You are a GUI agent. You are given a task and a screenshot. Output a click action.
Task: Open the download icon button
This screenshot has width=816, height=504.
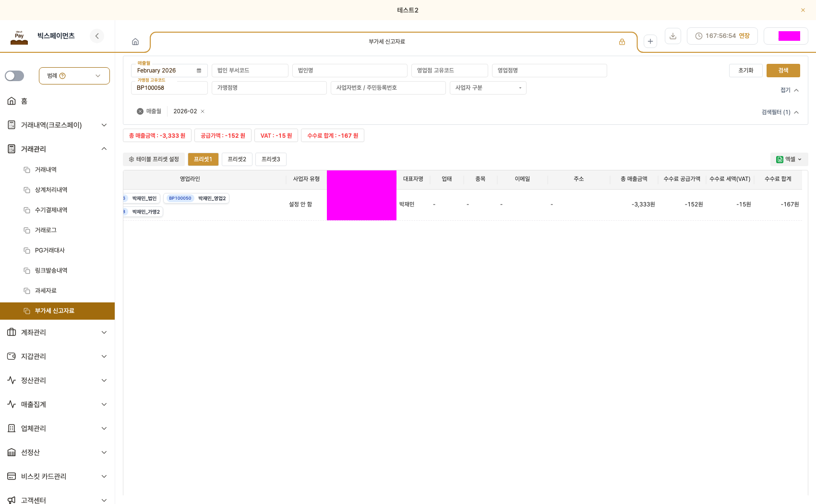point(673,36)
